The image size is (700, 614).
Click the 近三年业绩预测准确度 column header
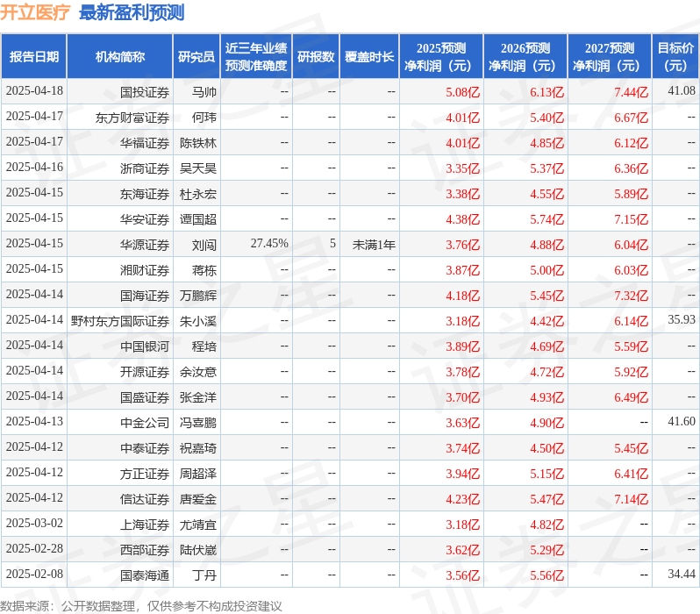point(256,57)
